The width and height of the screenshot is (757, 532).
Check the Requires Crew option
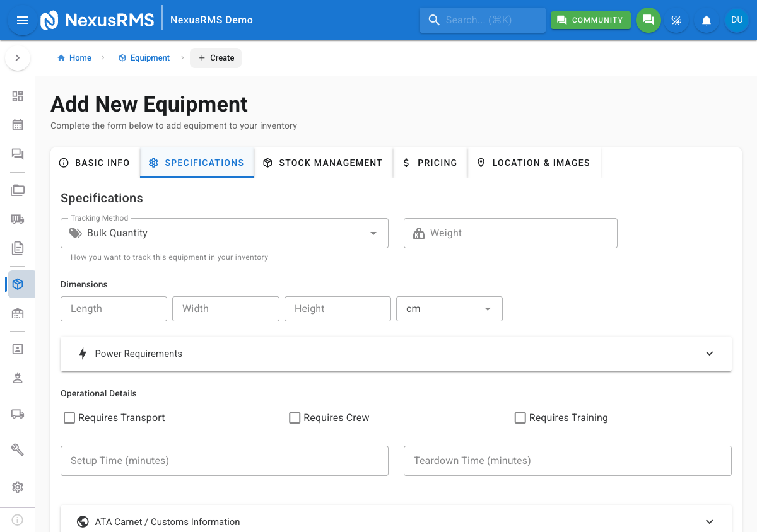294,417
